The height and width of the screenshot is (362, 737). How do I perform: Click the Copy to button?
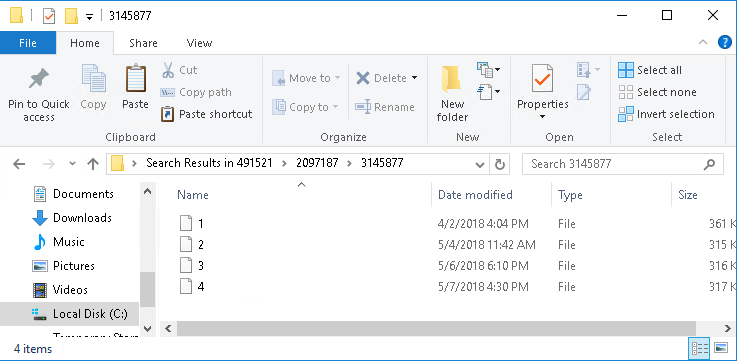(305, 107)
